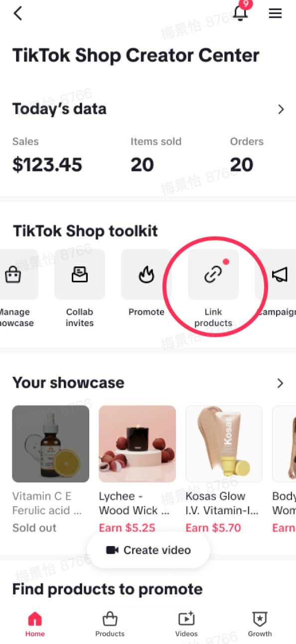
Task: Expand Today's data chevron
Action: click(x=281, y=109)
